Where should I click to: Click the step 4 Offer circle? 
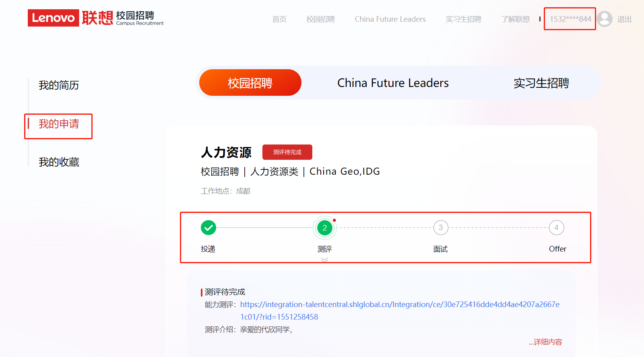(557, 228)
